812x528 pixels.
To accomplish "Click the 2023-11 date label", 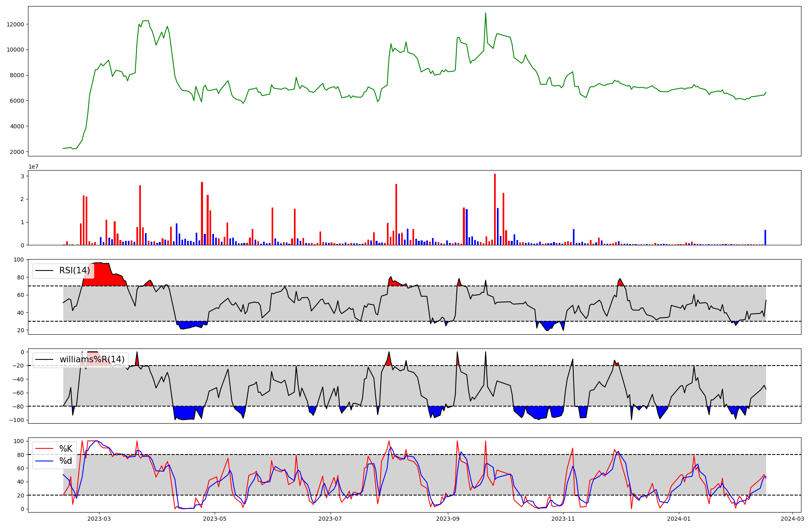I will 564,519.
